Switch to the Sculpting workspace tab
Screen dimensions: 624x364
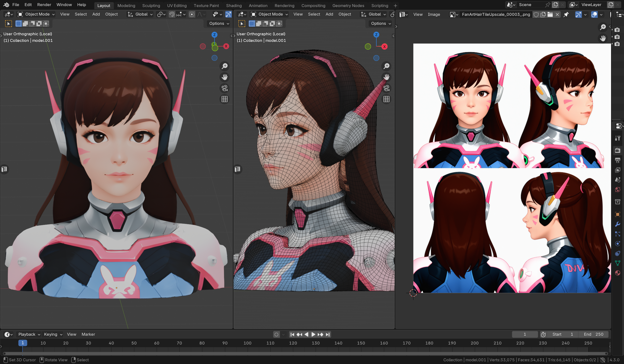[151, 5]
